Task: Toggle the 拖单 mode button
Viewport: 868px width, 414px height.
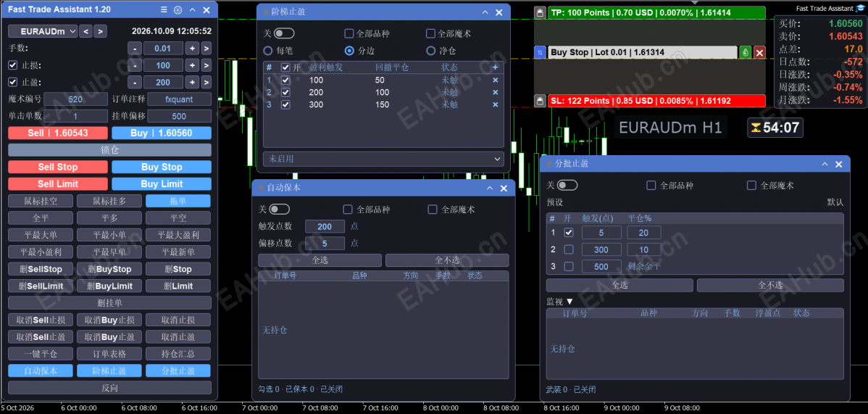Action: (x=178, y=201)
